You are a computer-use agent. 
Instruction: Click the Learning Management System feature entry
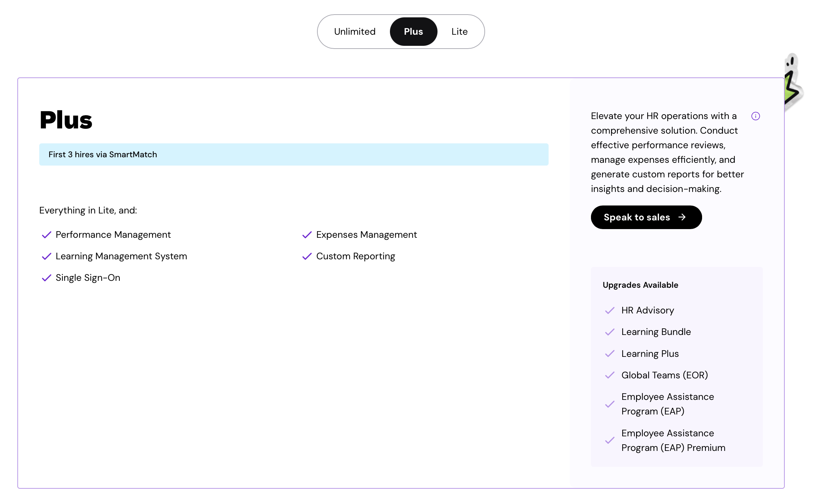[x=121, y=257]
